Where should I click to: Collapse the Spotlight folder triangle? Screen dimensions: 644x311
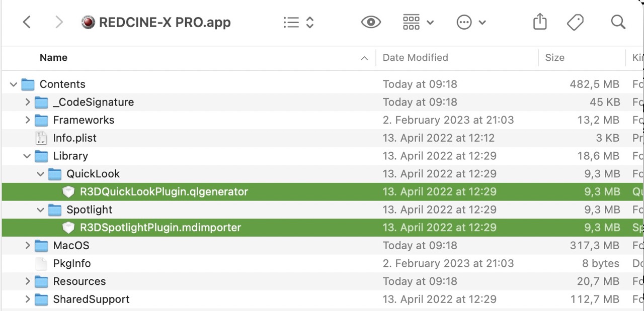[x=41, y=210]
